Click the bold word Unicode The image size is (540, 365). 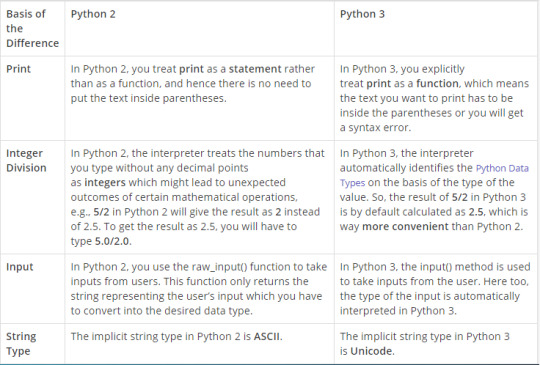click(x=371, y=351)
